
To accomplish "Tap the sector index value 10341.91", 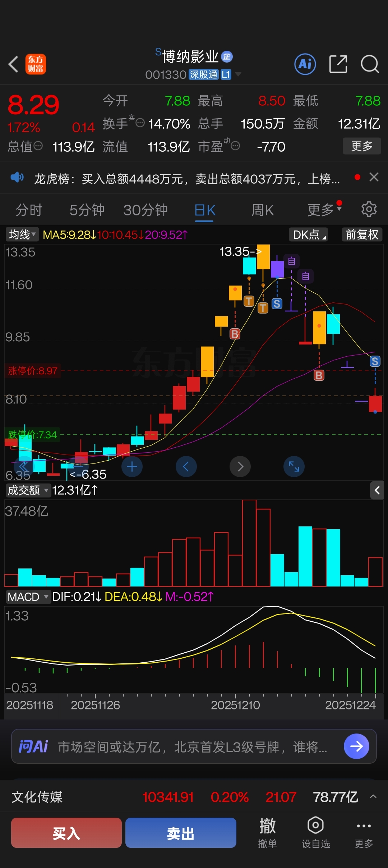I will [168, 797].
